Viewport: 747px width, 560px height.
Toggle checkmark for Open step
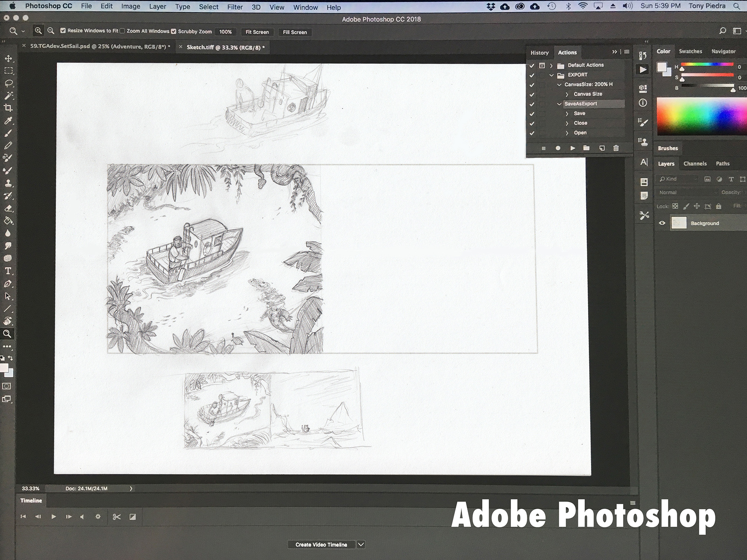532,133
